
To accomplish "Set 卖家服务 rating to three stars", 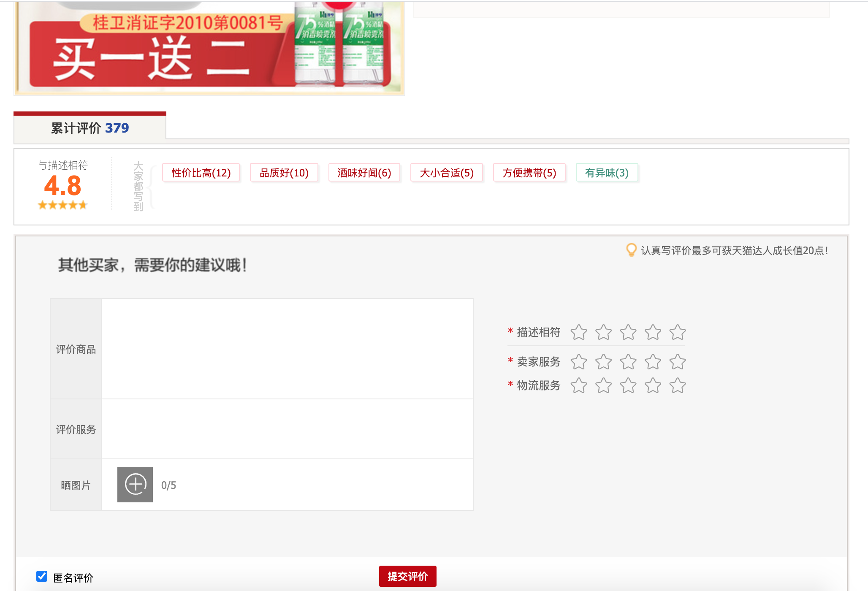I will [x=628, y=362].
